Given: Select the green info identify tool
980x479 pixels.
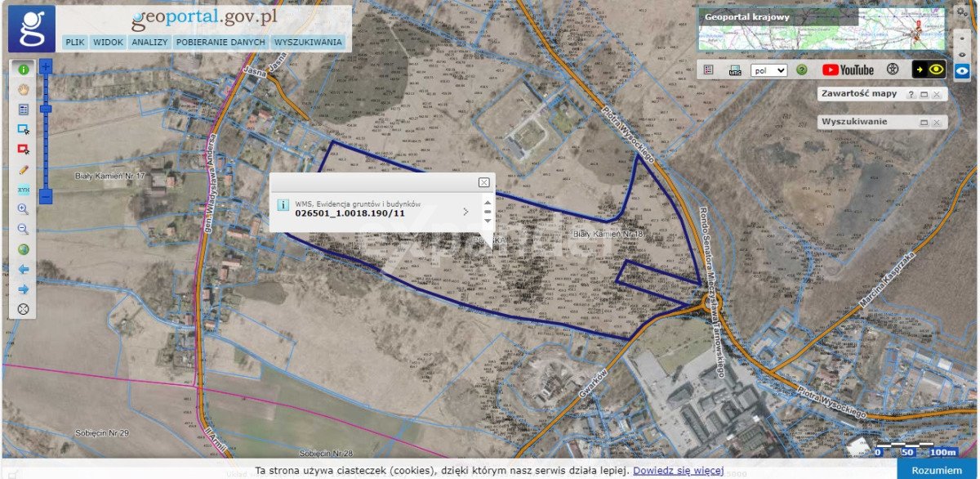Looking at the screenshot, I should coord(23,69).
